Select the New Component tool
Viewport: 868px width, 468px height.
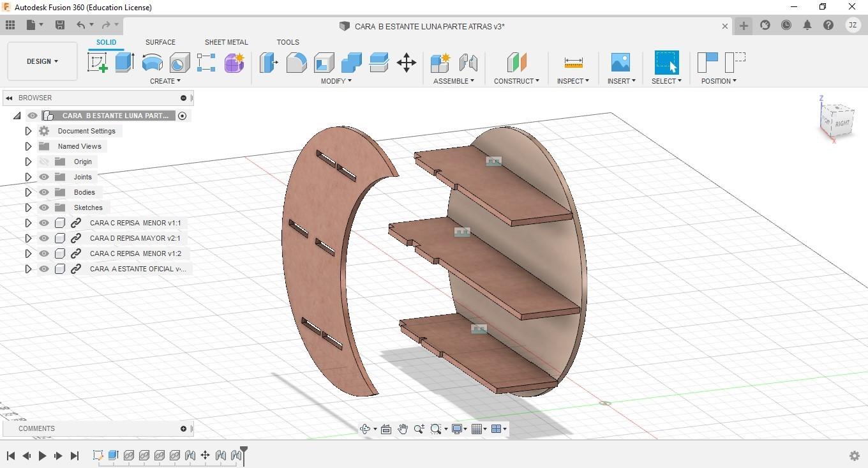pyautogui.click(x=440, y=63)
